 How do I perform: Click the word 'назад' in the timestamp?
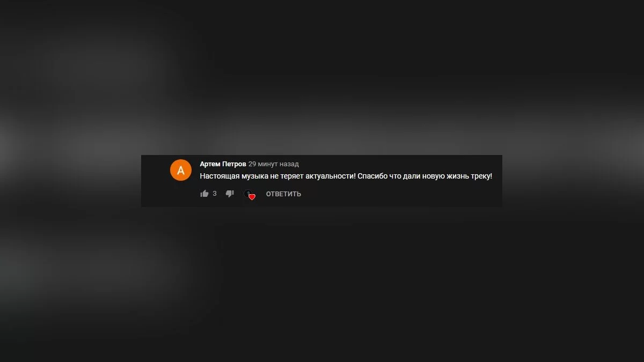tap(289, 164)
